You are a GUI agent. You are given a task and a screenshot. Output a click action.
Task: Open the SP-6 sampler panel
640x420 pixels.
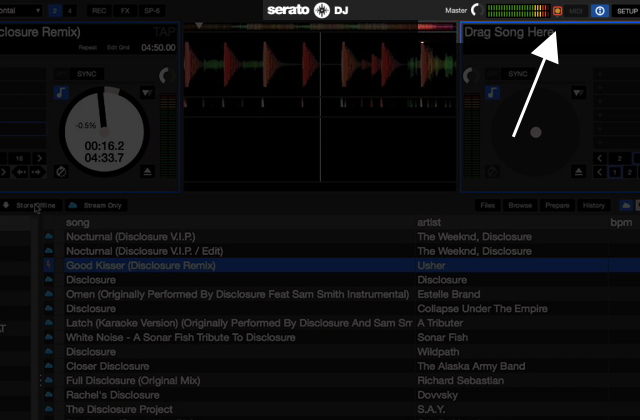(152, 11)
